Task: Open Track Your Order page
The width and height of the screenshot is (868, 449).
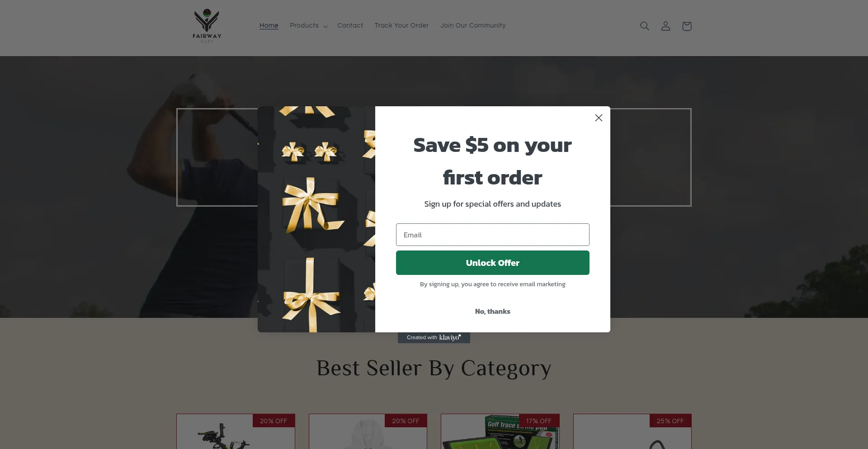Action: click(x=401, y=25)
